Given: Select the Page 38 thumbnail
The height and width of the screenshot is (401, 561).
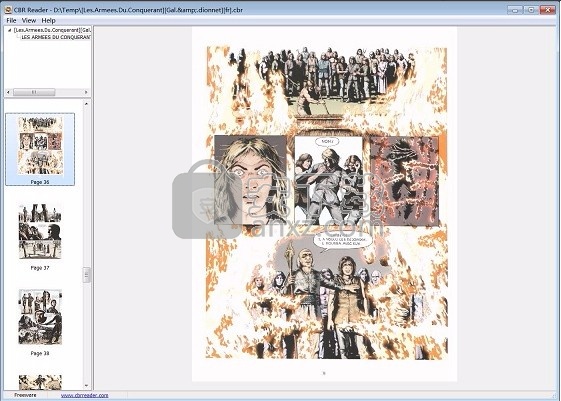Looking at the screenshot, I should tap(40, 322).
